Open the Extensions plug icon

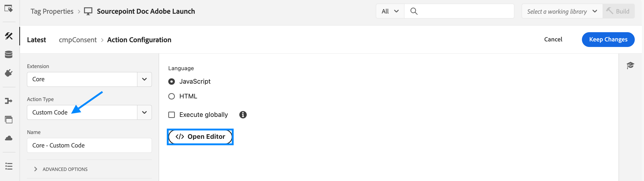click(x=9, y=73)
